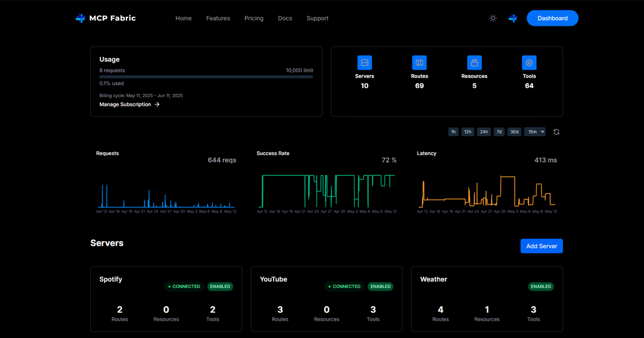644x338 pixels.
Task: Switch the chart range to 7d
Action: pyautogui.click(x=499, y=131)
